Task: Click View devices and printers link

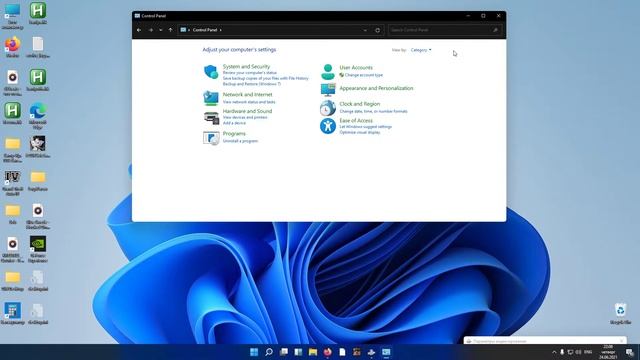Action: (x=245, y=117)
